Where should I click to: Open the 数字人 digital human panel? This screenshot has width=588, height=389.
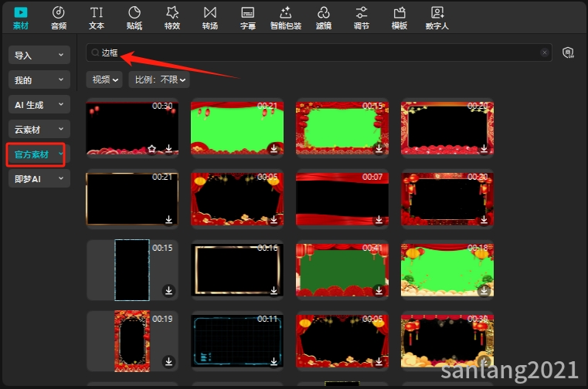tap(437, 17)
